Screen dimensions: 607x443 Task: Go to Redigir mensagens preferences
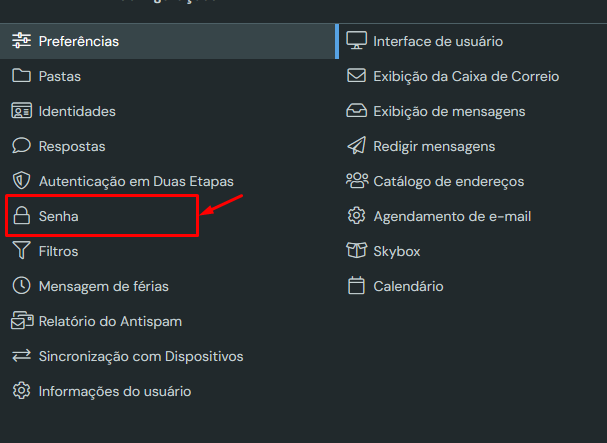pyautogui.click(x=433, y=146)
